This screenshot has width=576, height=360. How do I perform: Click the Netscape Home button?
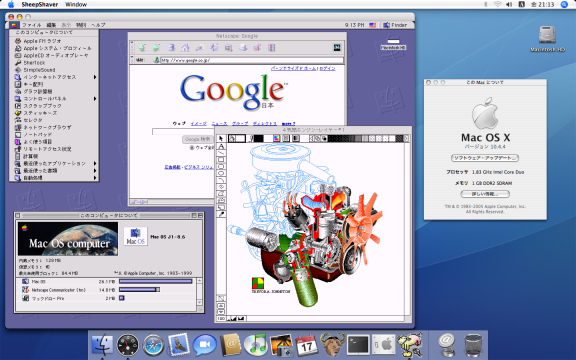point(185,48)
